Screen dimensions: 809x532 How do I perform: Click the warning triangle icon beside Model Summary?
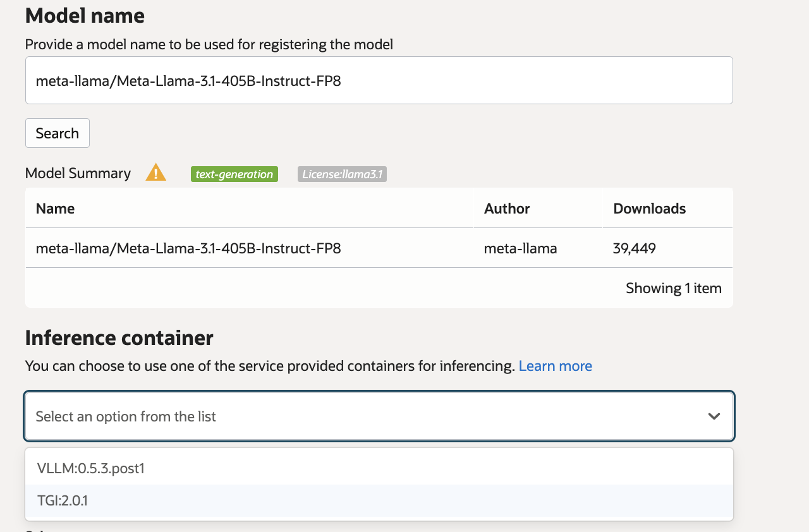pyautogui.click(x=155, y=172)
